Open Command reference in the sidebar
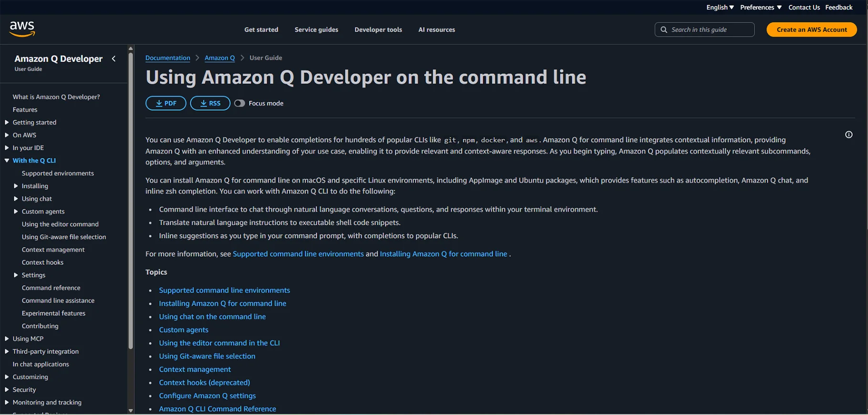 (51, 288)
